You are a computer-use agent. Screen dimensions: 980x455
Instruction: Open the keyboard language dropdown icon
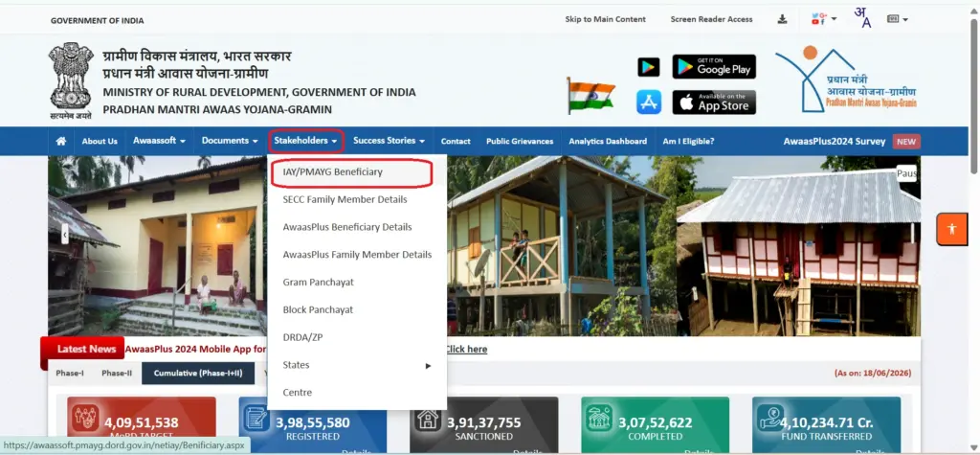[897, 19]
